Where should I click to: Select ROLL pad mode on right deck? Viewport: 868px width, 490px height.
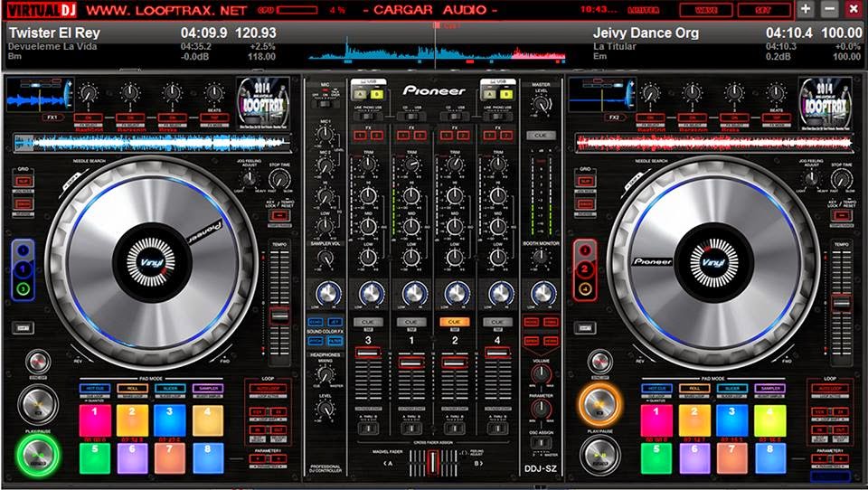coord(694,389)
